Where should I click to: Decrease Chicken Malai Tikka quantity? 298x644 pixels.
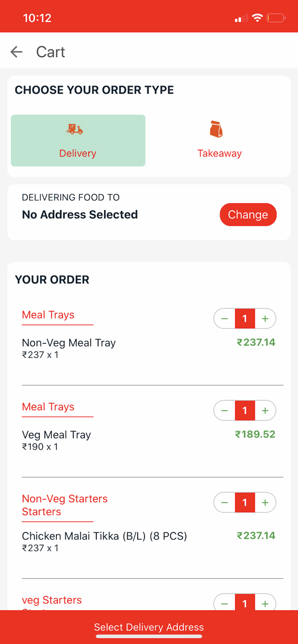click(x=224, y=502)
